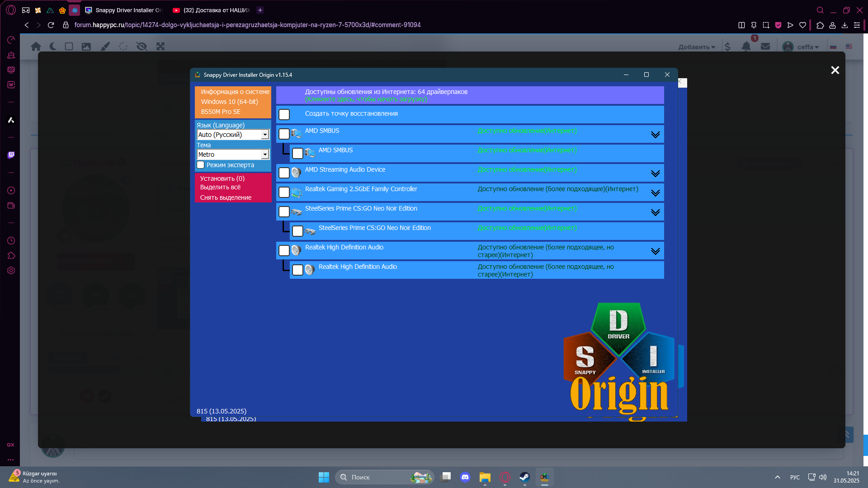Open the browser Extensions puzzle icon in toolbar

pos(820,25)
